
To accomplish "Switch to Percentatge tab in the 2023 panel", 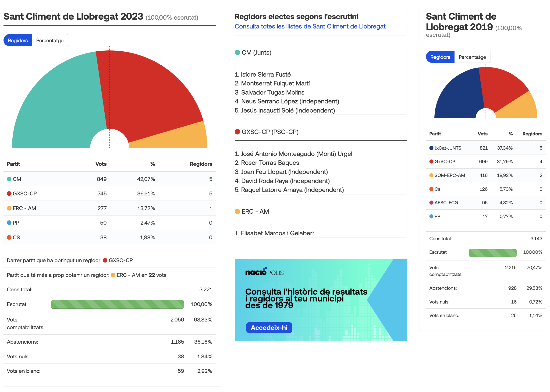I will tap(50, 40).
